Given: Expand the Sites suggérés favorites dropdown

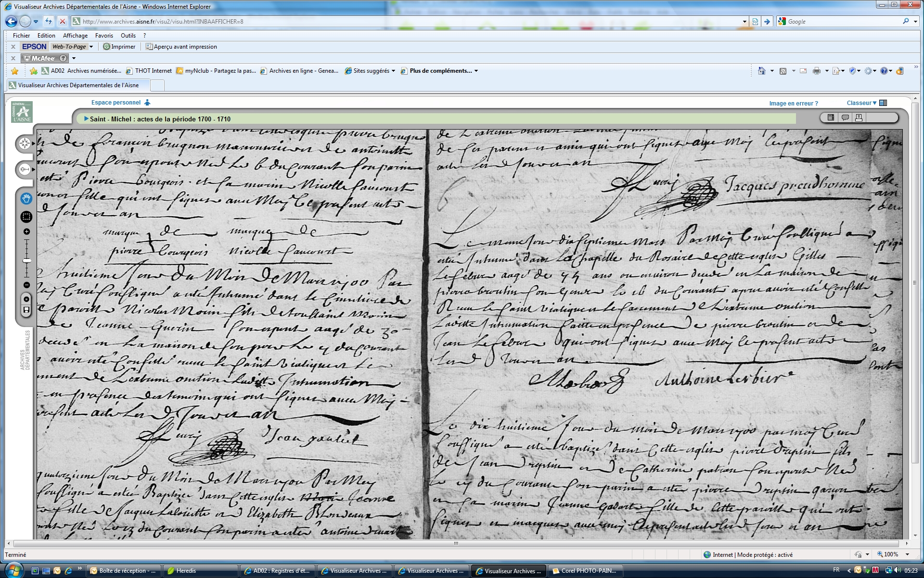Looking at the screenshot, I should [x=393, y=71].
